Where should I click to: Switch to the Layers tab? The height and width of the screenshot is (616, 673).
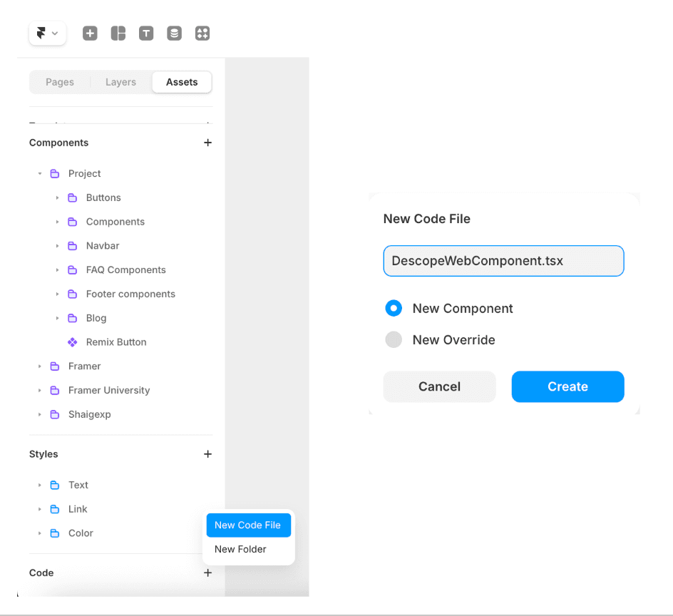pos(120,82)
